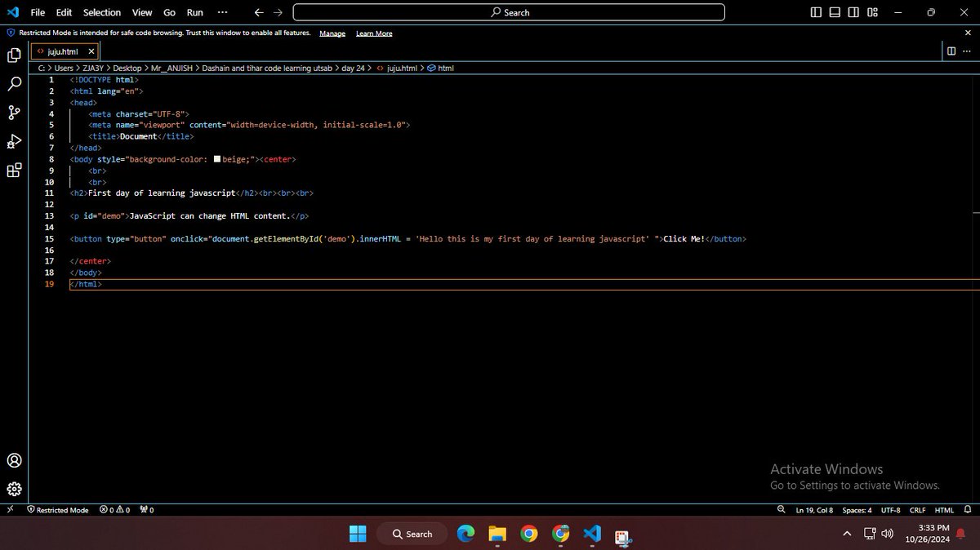Open the Extensions view

[14, 170]
